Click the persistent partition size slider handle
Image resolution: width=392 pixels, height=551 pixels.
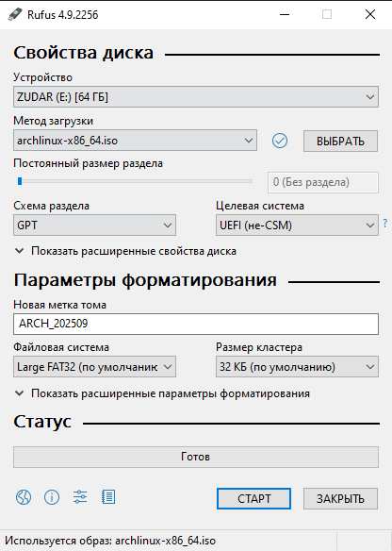tap(20, 181)
